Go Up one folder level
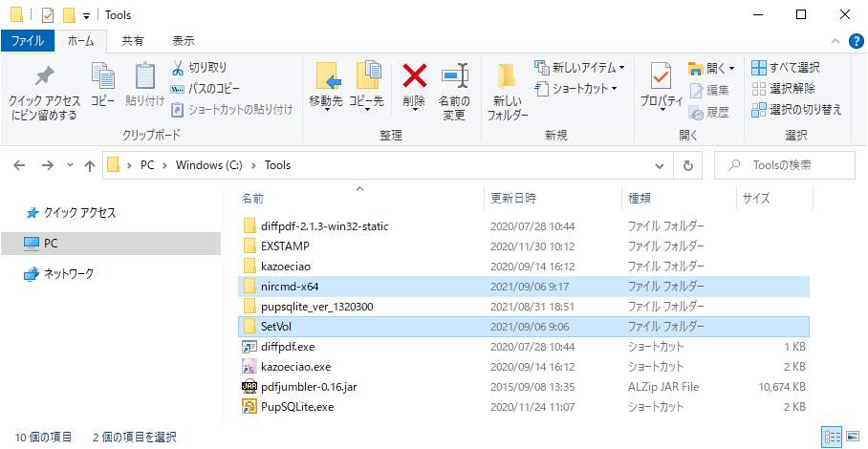The height and width of the screenshot is (449, 868). (x=89, y=165)
